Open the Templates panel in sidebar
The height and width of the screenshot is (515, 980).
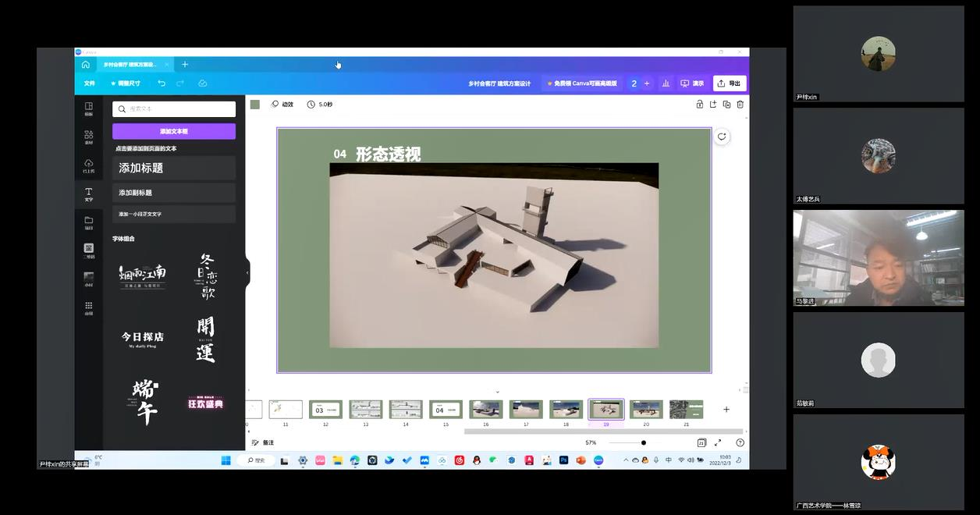pyautogui.click(x=88, y=108)
